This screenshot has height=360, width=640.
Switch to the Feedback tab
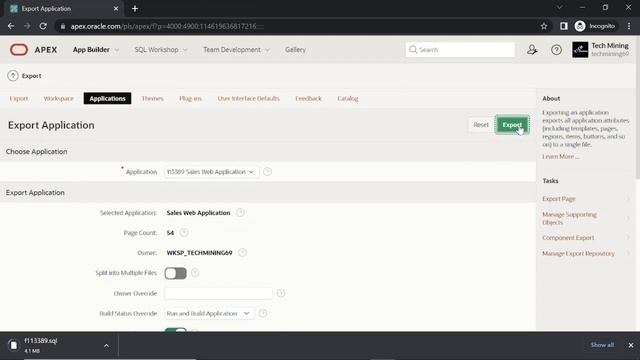click(x=309, y=98)
